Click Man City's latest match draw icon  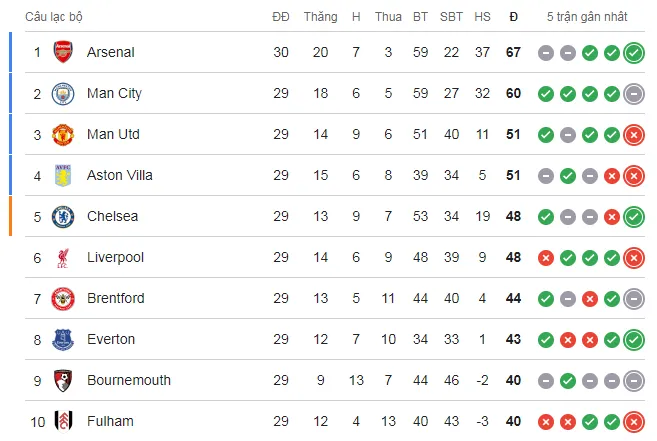(633, 94)
